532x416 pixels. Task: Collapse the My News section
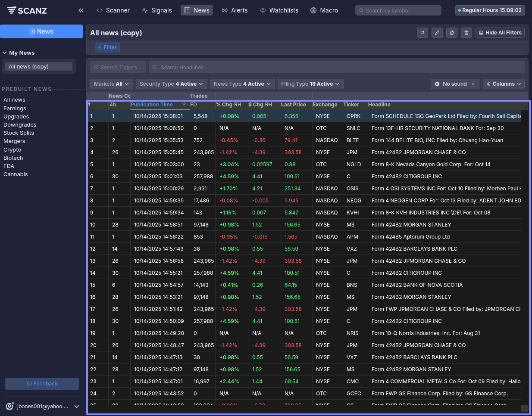[5, 53]
